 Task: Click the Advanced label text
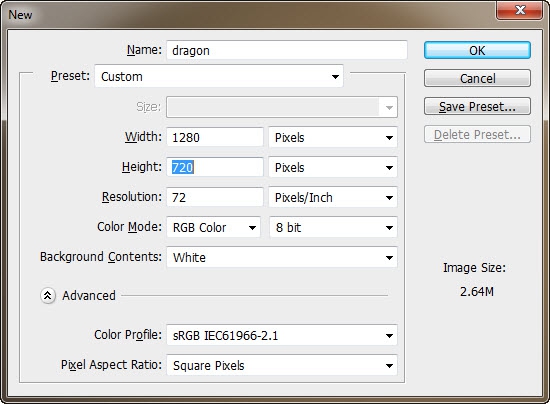(89, 296)
